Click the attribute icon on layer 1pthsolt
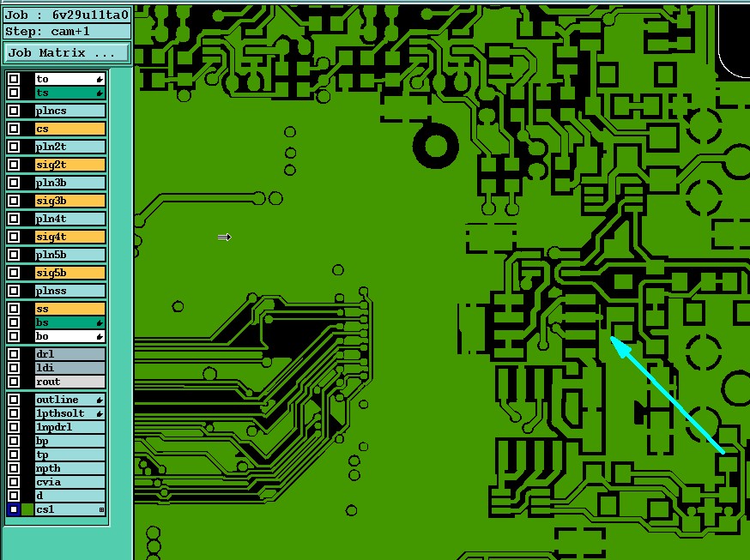This screenshot has width=750, height=560. [100, 413]
